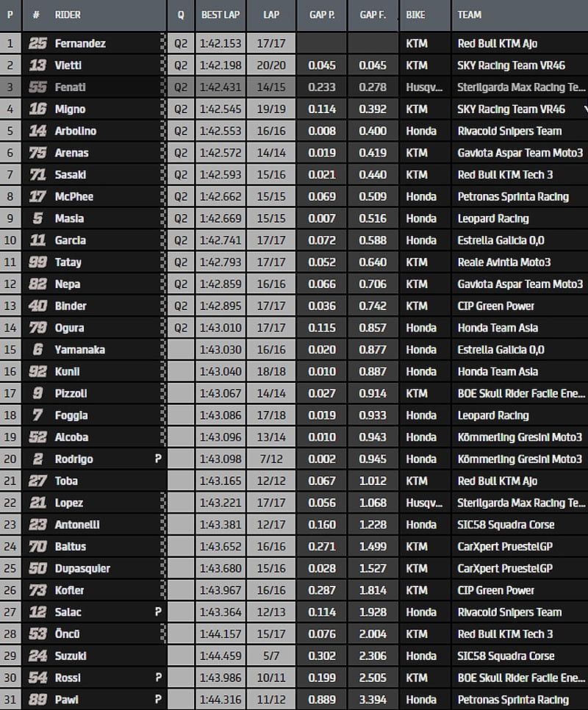Click the checkered flag next to Fernandez
The height and width of the screenshot is (710, 588).
pos(162,43)
